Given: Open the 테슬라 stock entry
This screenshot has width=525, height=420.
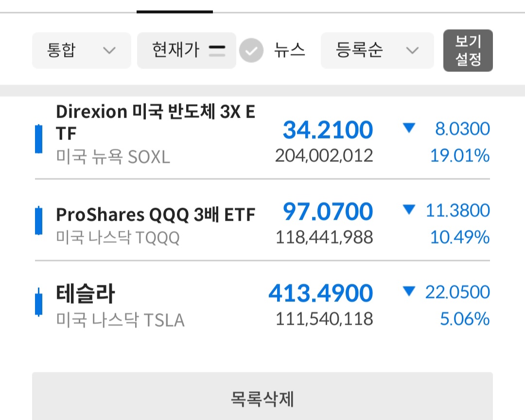Looking at the screenshot, I should pyautogui.click(x=86, y=295).
